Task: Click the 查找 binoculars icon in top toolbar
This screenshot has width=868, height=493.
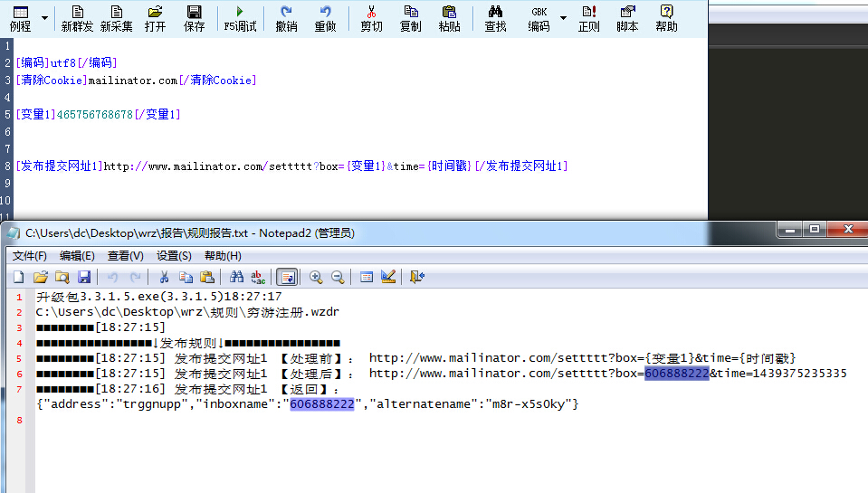Action: 495,18
